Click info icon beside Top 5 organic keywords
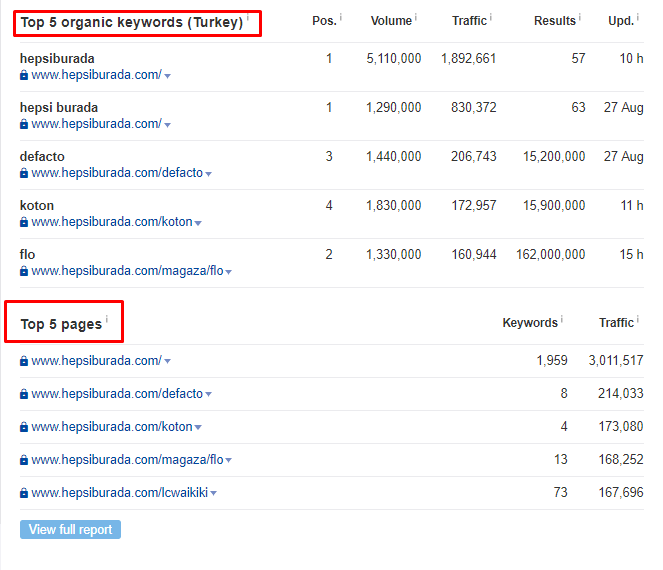The width and height of the screenshot is (663, 570). pyautogui.click(x=248, y=17)
